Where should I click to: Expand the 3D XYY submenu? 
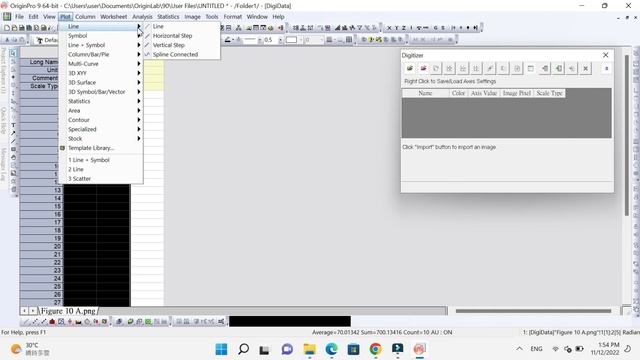(101, 73)
